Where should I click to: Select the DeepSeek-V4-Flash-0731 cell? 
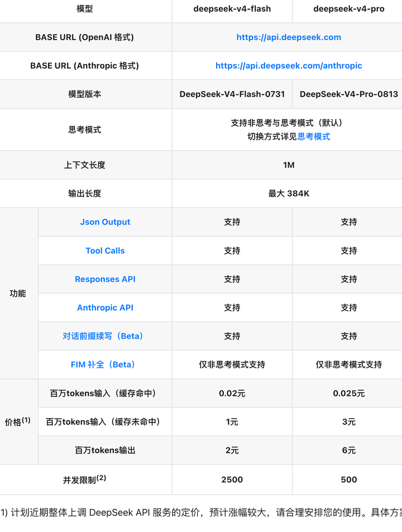(232, 94)
